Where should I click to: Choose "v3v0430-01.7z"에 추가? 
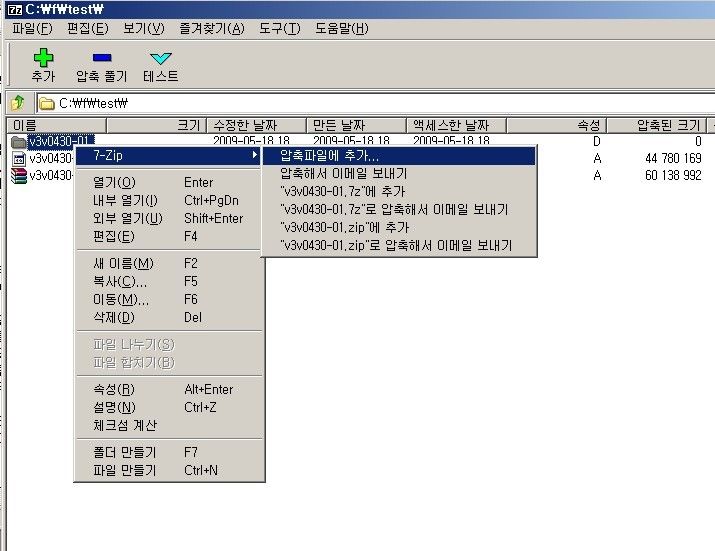[x=399, y=192]
